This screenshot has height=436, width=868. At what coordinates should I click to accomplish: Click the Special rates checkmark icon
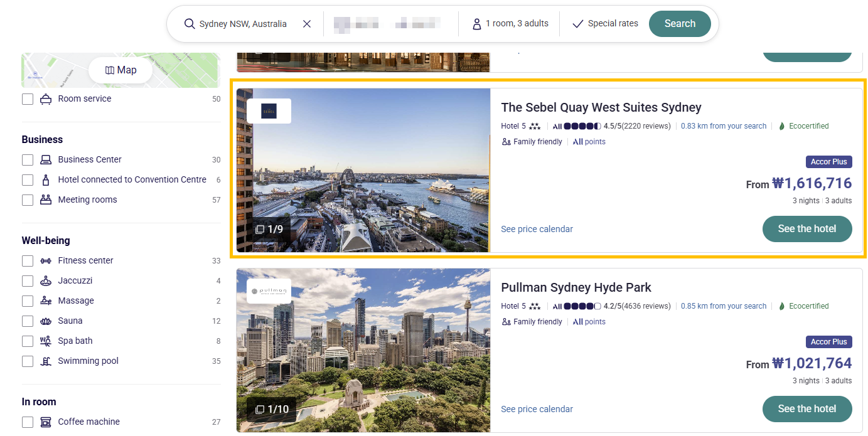[x=578, y=24]
